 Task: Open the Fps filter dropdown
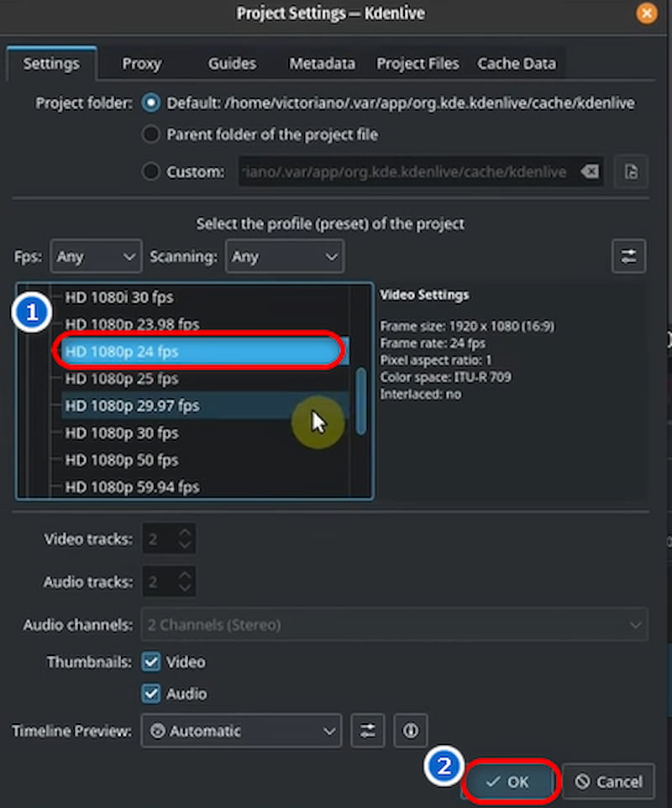coord(96,256)
